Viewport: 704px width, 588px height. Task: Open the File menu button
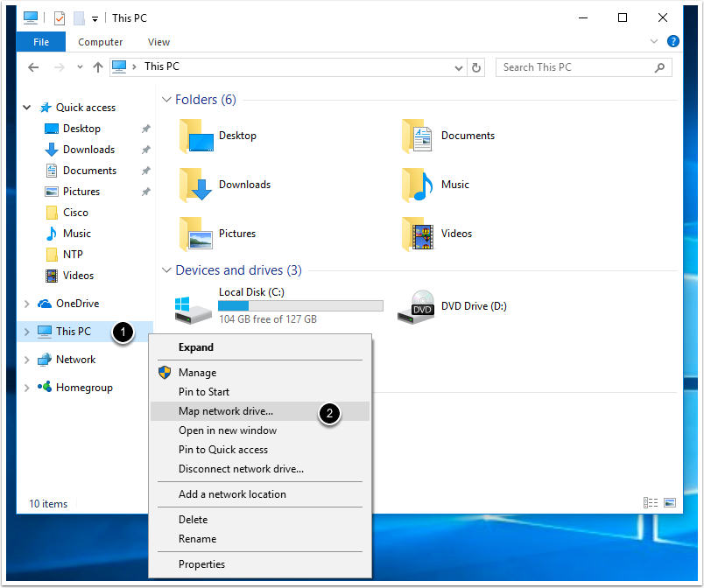coord(41,41)
